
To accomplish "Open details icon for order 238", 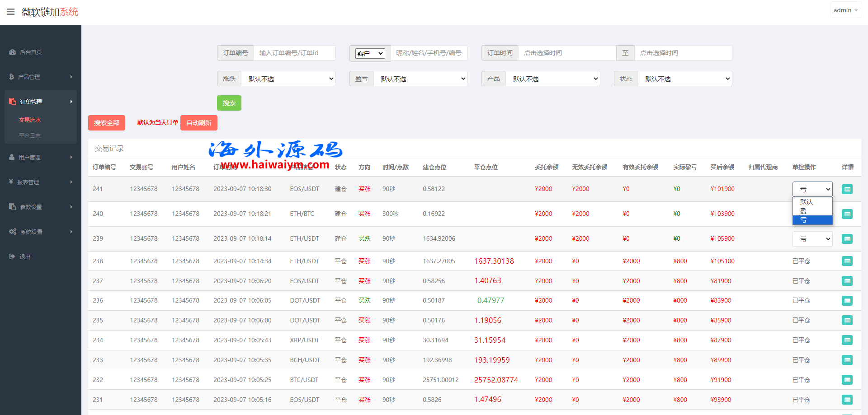I will (x=847, y=261).
